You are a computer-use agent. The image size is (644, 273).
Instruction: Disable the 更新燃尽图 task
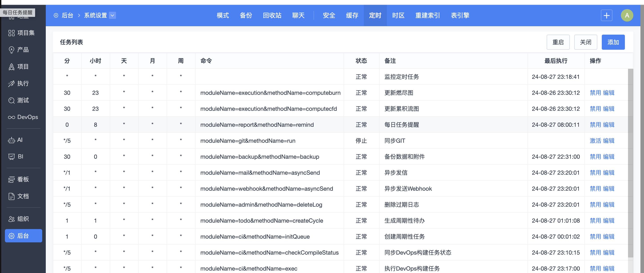click(x=595, y=93)
